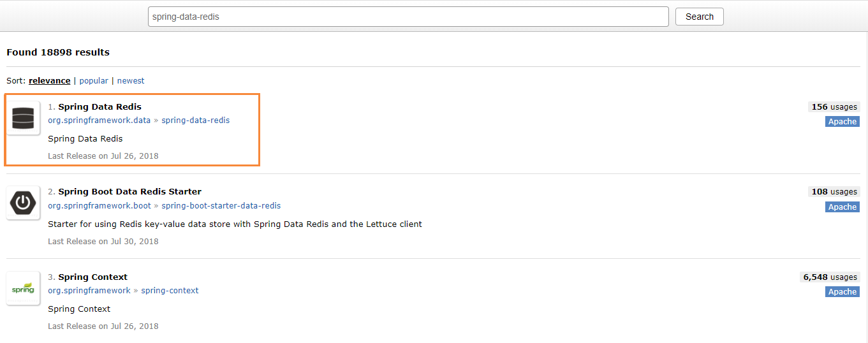
Task: Click the Spring Data Redis database icon
Action: click(23, 118)
